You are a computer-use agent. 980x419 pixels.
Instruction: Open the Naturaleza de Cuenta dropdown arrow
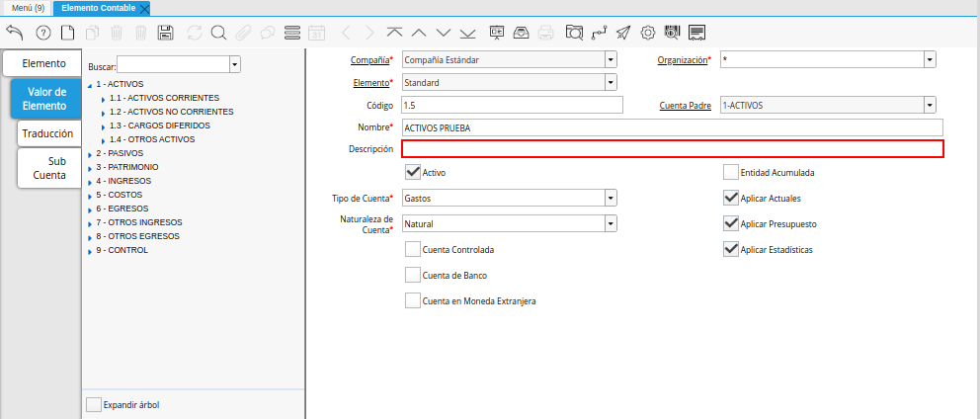click(611, 223)
